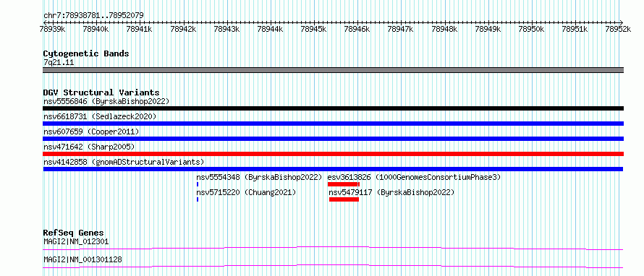Screen dimensions: 644x276
Task: Click the 78948k ruler tick label
Action: pos(444,29)
